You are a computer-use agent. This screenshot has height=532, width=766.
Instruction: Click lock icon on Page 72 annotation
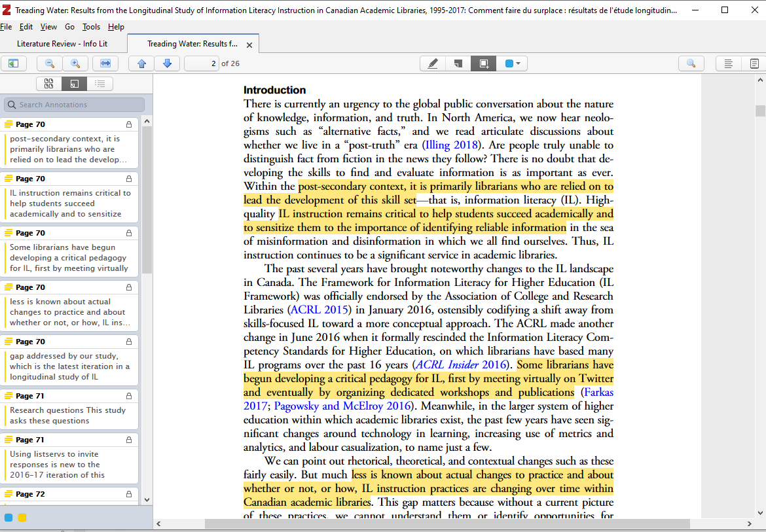pyautogui.click(x=129, y=494)
